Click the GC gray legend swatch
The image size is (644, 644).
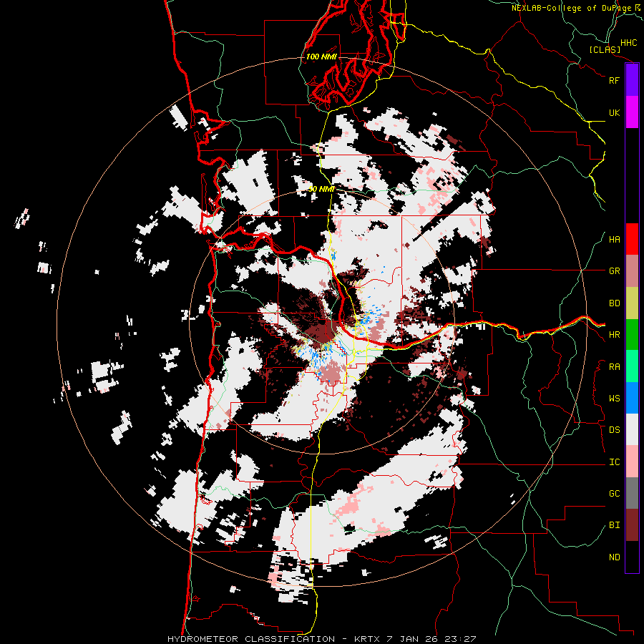pyautogui.click(x=632, y=493)
